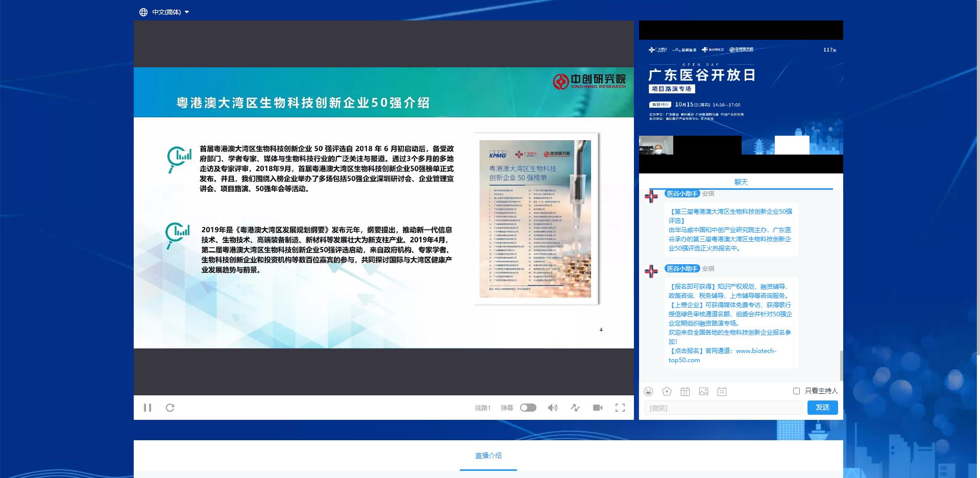
Task: Click the chat panel scrollbar
Action: coord(841,365)
